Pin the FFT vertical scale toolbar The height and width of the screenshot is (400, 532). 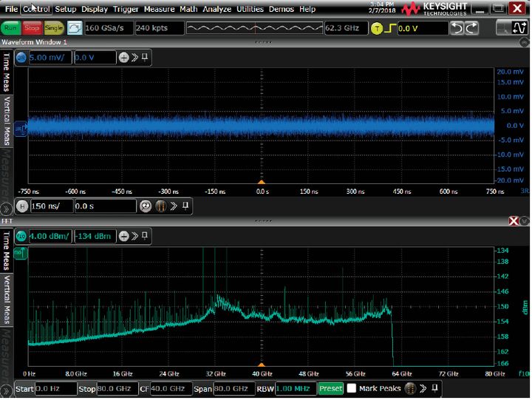click(x=146, y=237)
